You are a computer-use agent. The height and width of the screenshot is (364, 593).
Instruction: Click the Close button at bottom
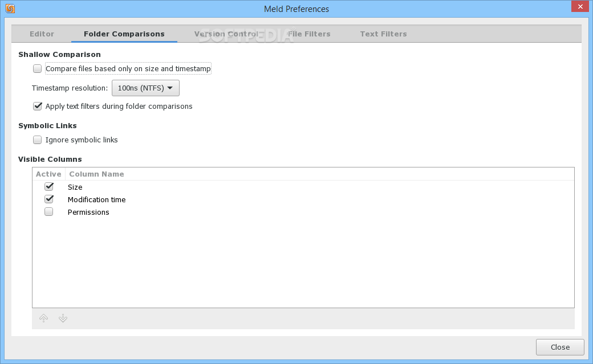point(560,347)
